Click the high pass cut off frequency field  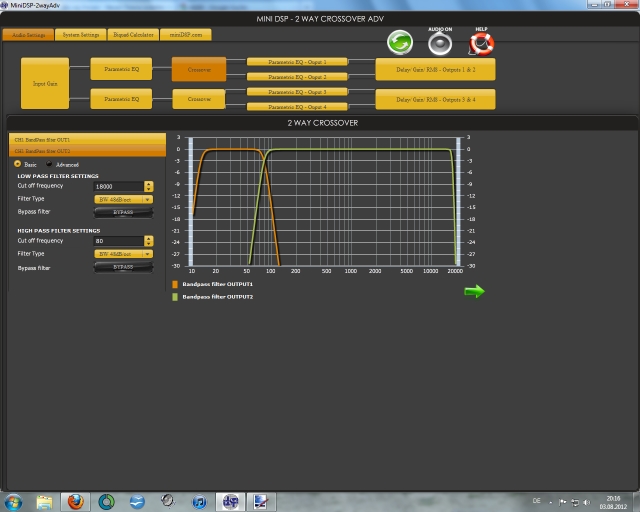click(119, 241)
